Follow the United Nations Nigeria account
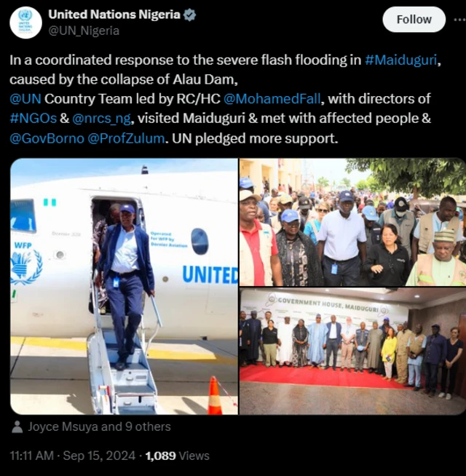The width and height of the screenshot is (466, 476). point(414,20)
